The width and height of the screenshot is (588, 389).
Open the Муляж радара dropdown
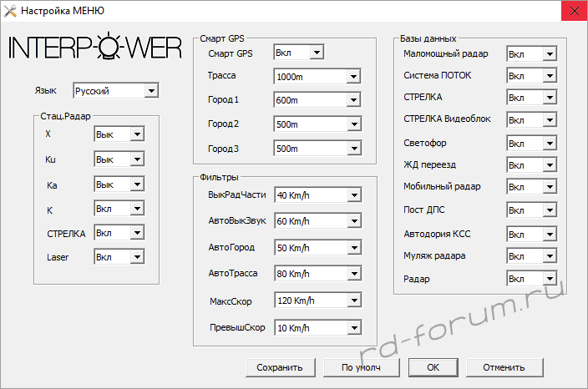coord(532,256)
